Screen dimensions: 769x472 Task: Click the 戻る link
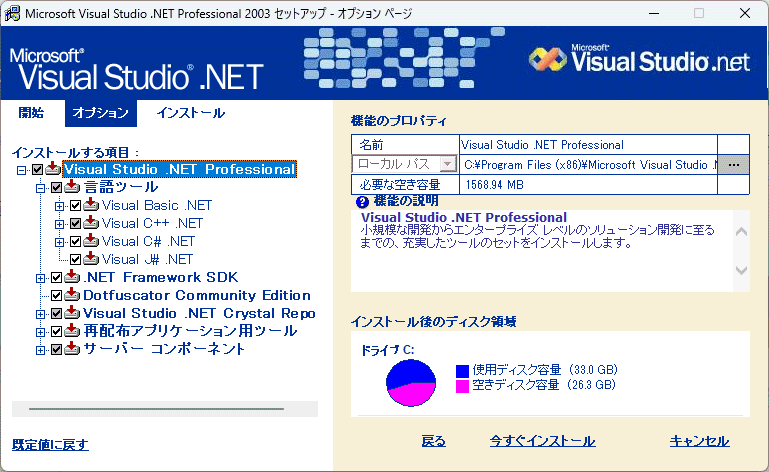[434, 441]
